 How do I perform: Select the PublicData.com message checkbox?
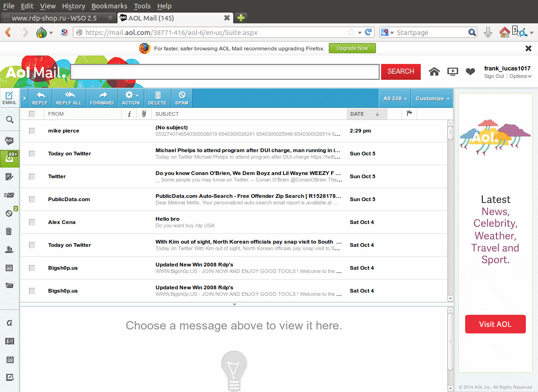(x=32, y=199)
